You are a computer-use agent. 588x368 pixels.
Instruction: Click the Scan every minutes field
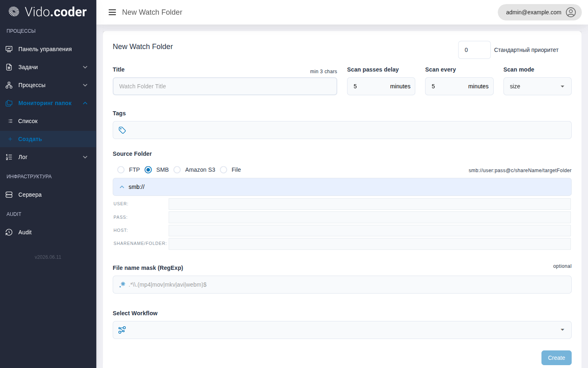(459, 86)
